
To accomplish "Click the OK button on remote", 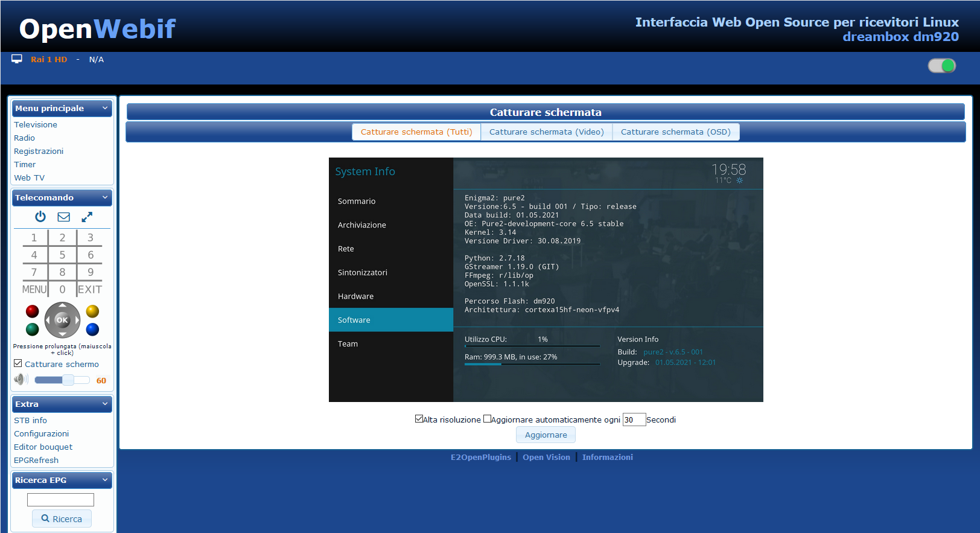I will coord(62,320).
